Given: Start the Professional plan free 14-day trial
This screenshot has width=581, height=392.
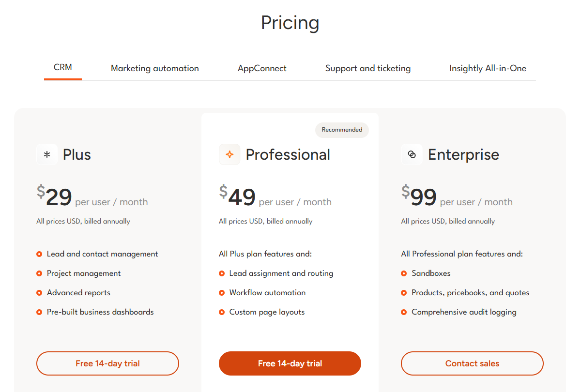Looking at the screenshot, I should coord(290,363).
